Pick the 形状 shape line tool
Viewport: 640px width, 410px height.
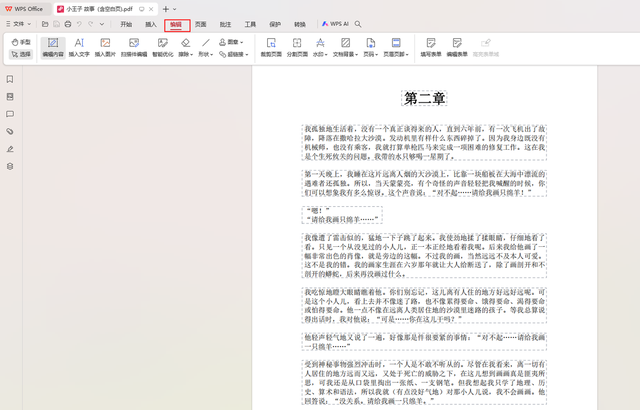206,47
